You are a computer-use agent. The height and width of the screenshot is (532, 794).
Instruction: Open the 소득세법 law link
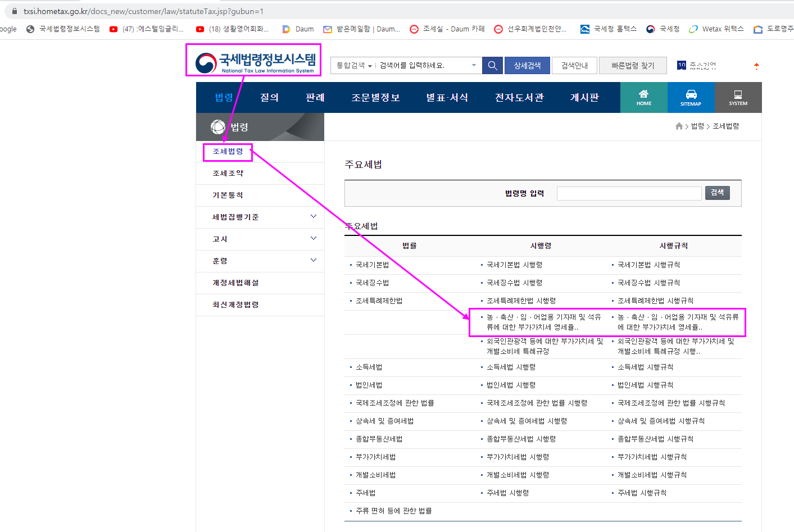tap(369, 367)
